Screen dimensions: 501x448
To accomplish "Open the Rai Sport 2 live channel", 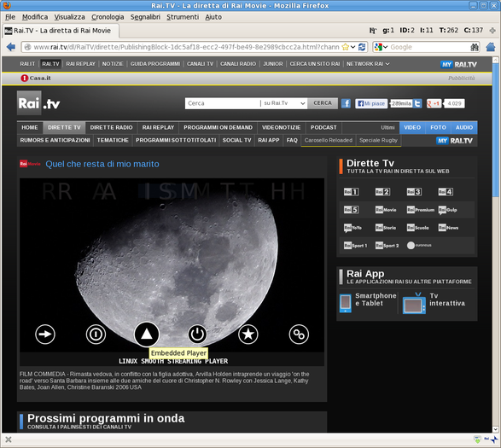I will 387,246.
